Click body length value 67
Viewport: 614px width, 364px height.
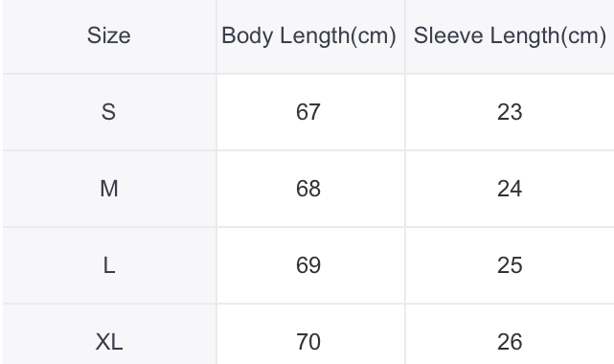click(308, 112)
